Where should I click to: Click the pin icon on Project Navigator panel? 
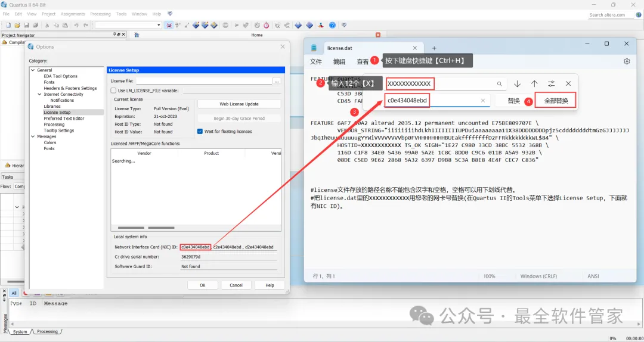point(115,35)
